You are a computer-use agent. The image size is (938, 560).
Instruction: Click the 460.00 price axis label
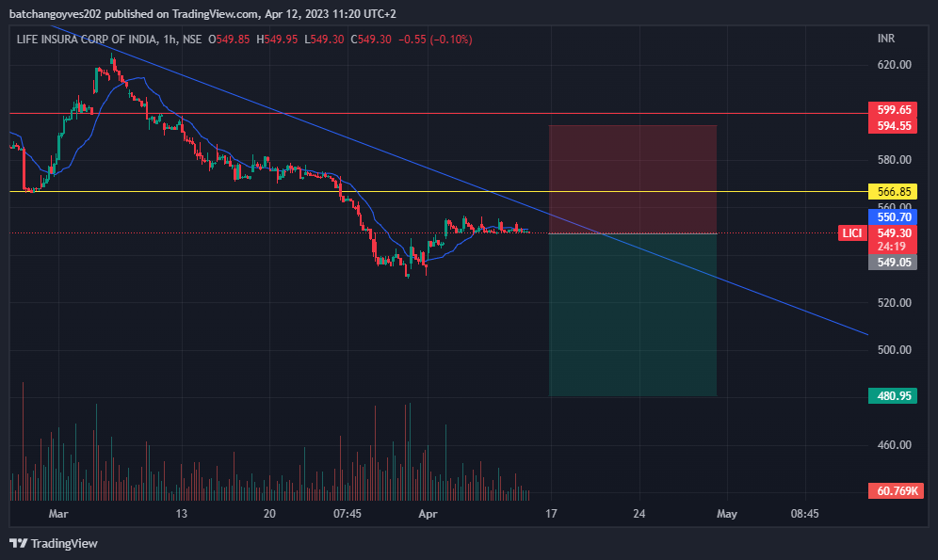click(x=895, y=444)
